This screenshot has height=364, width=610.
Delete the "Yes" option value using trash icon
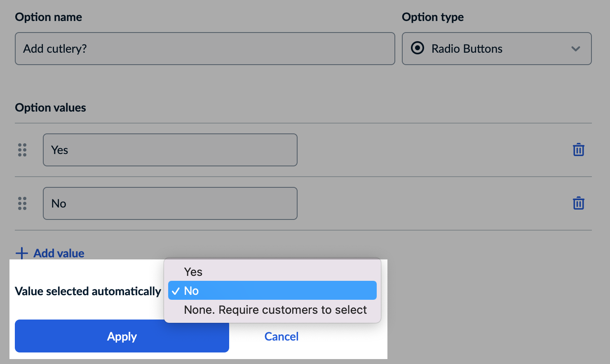pyautogui.click(x=579, y=150)
